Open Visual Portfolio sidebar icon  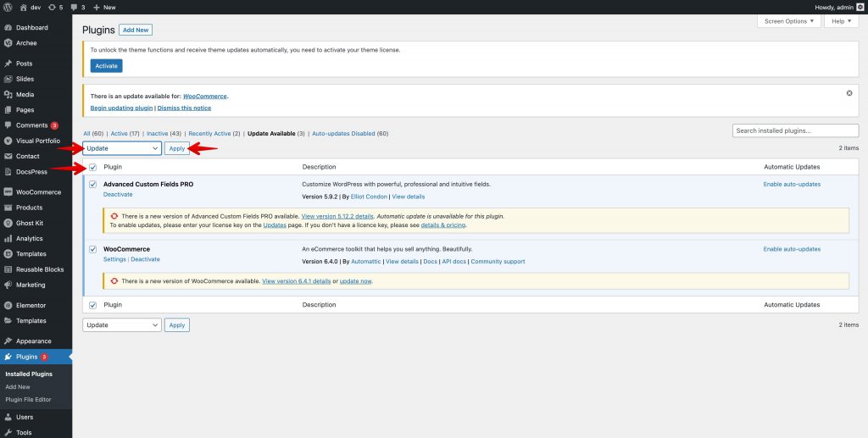8,141
